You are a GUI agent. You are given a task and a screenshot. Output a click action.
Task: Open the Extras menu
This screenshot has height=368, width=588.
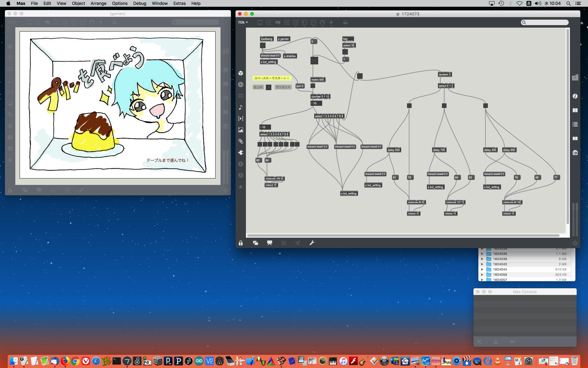coord(179,3)
